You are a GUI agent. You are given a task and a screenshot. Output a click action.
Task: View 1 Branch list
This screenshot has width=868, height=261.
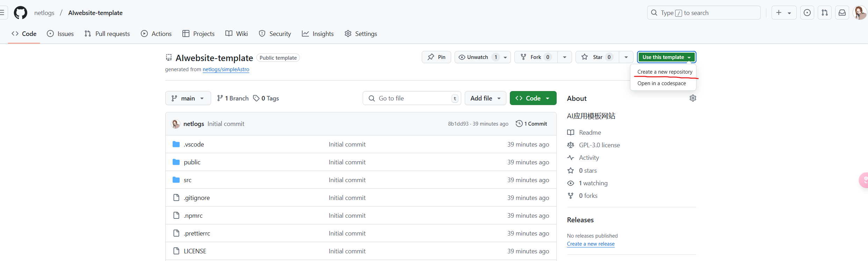tap(233, 98)
